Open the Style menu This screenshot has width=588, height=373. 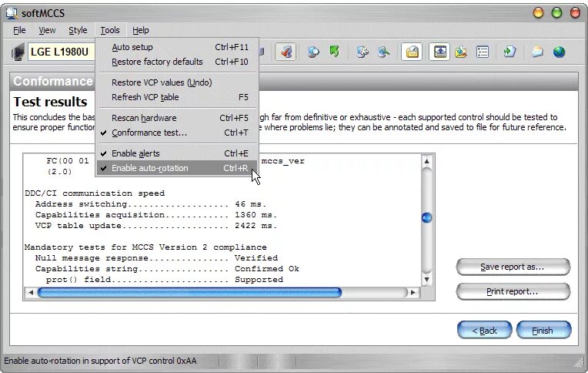(78, 30)
